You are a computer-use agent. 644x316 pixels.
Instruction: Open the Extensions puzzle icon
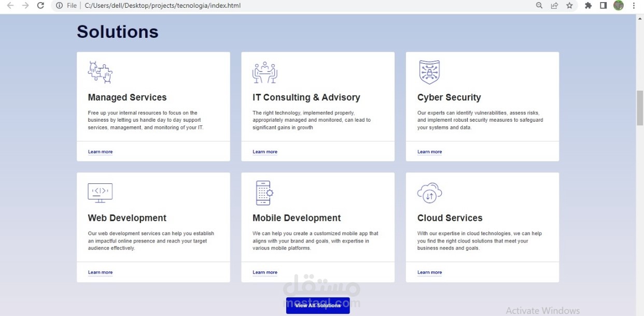(588, 6)
